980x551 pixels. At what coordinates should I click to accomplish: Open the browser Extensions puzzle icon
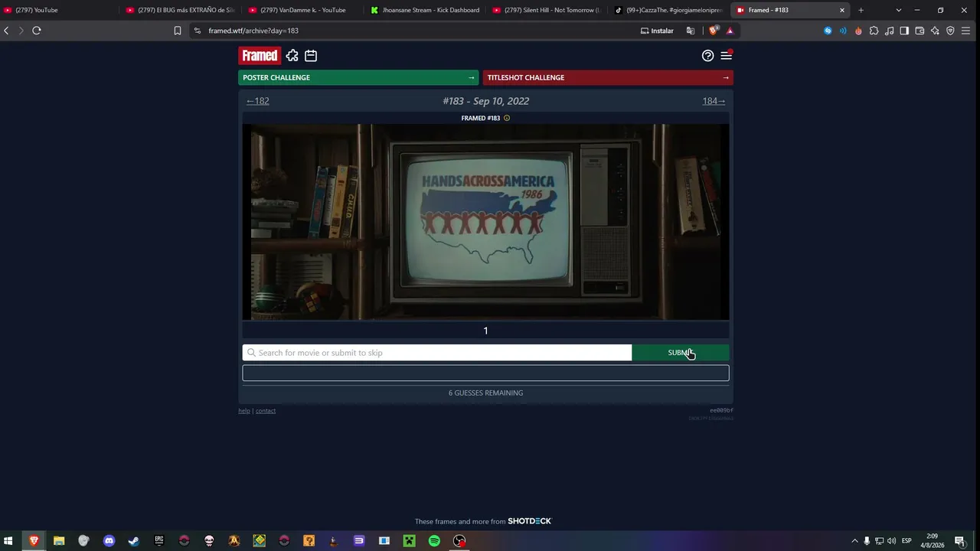click(x=874, y=31)
